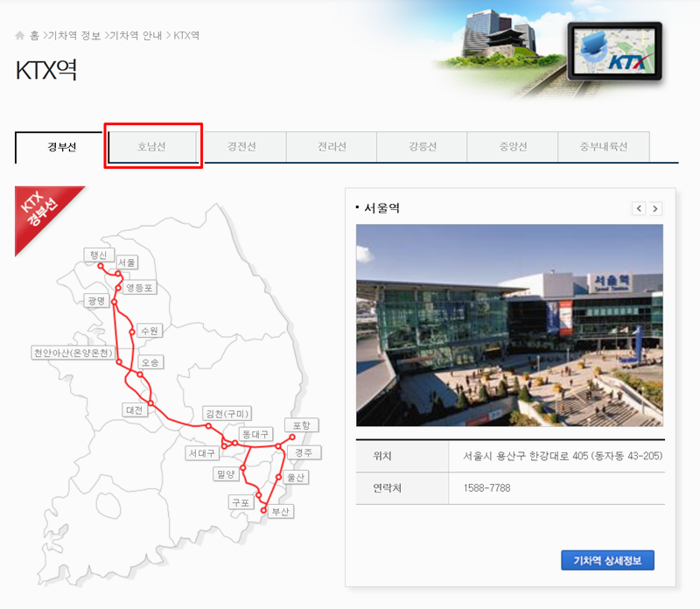Viewport: 700px width, 609px height.
Task: Open the 중부내륙선 tab
Action: pos(604,146)
